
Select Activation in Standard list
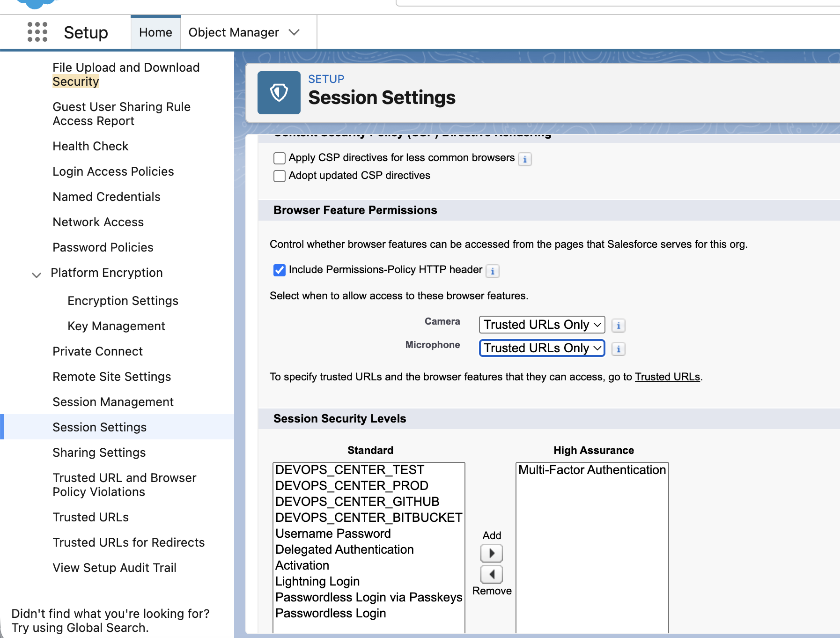click(x=368, y=565)
